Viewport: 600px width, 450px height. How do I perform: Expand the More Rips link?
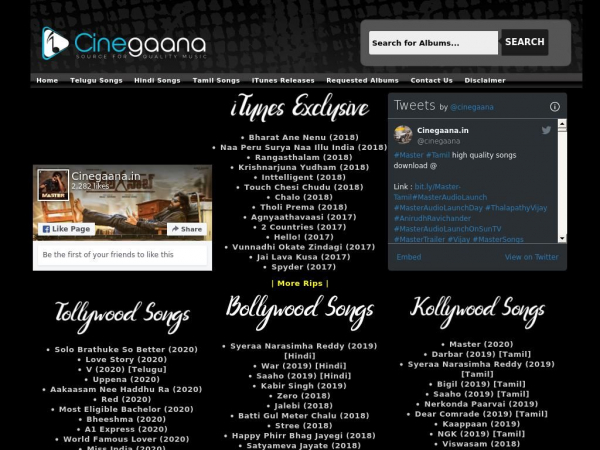coord(299,283)
